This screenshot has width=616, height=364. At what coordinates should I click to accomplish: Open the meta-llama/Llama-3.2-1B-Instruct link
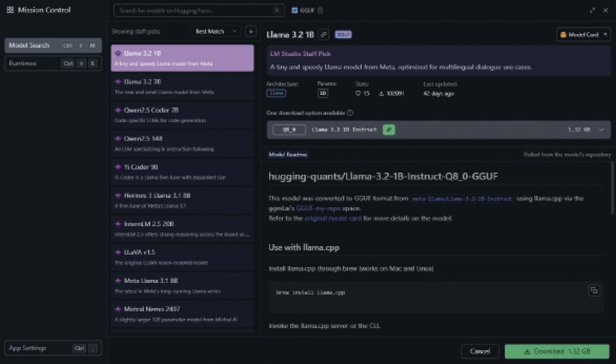point(462,199)
